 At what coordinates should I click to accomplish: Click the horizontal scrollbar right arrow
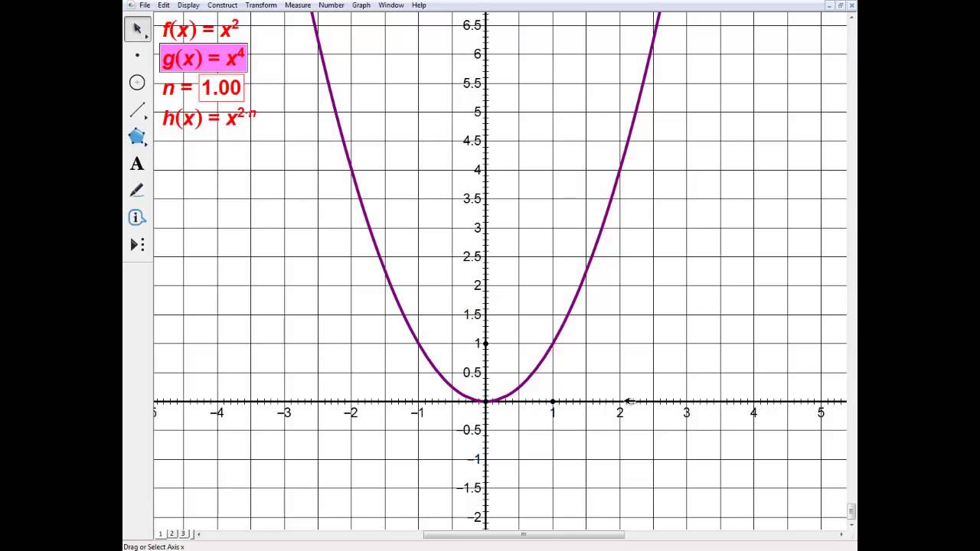(x=841, y=534)
